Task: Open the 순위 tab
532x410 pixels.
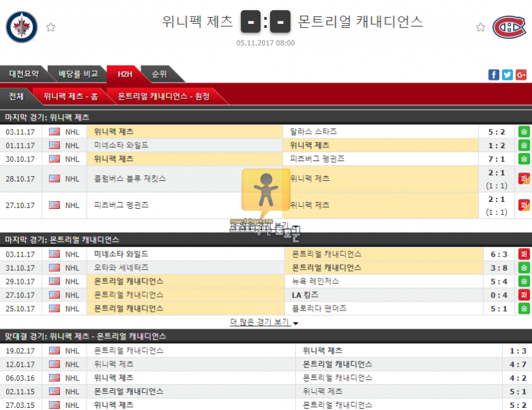Action: point(160,74)
